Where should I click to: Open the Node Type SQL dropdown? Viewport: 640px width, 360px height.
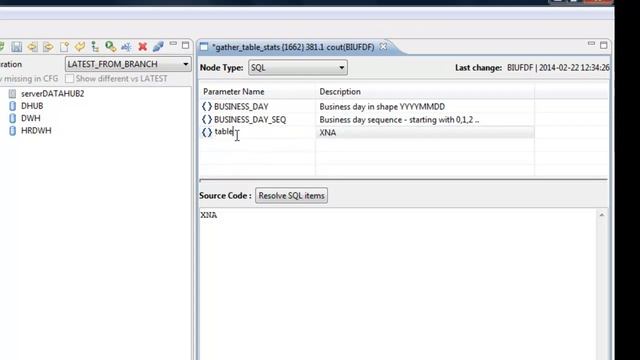(x=298, y=68)
